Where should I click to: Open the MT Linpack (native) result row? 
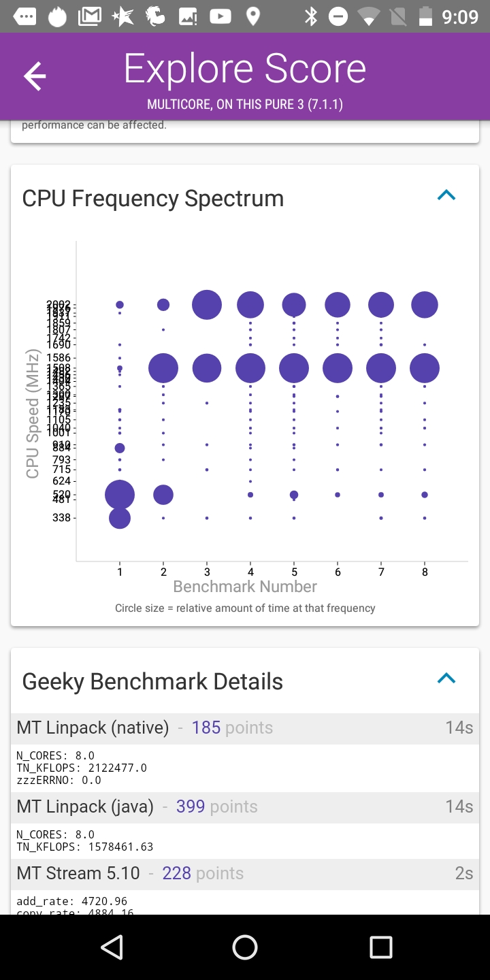[245, 728]
